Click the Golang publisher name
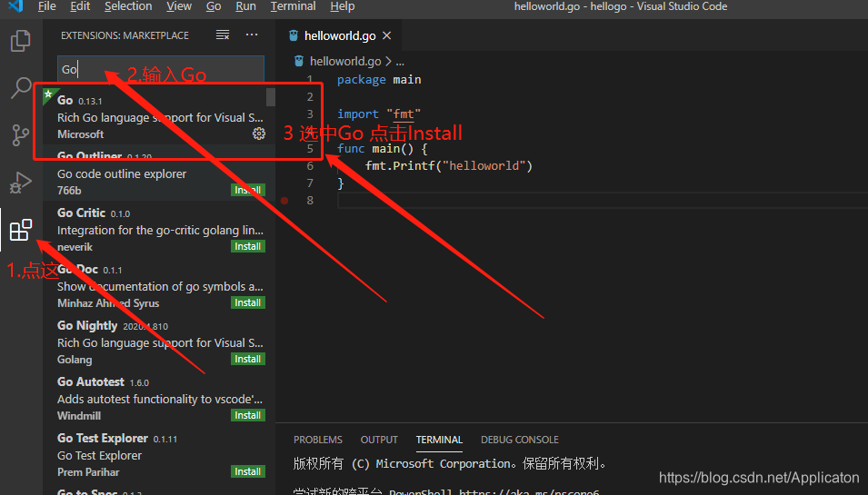Screen dimensions: 868x495 75,360
